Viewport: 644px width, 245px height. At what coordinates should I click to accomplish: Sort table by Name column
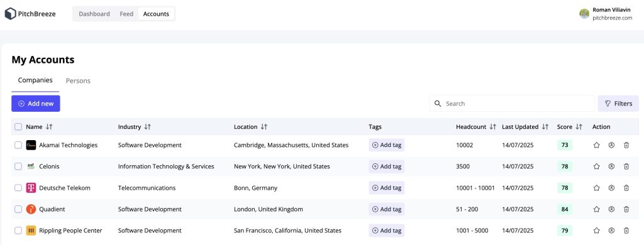point(49,127)
